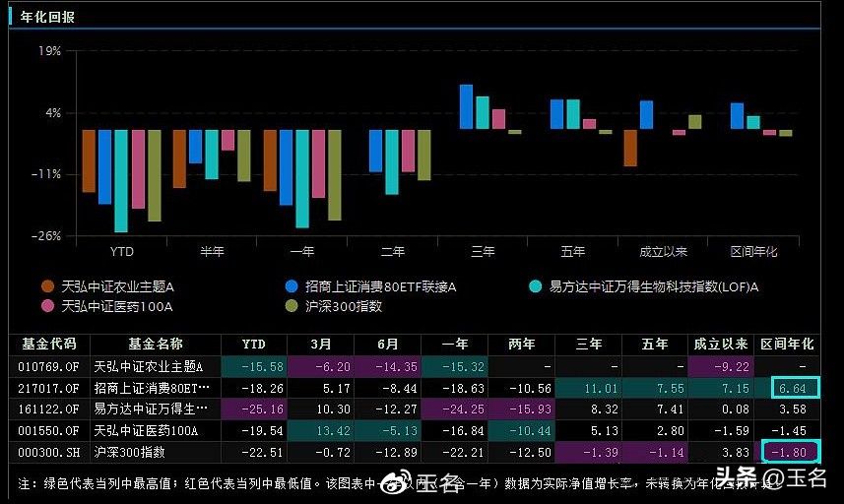This screenshot has height=504, width=844.
Task: Click the 二年 x-axis label
Action: pos(392,252)
